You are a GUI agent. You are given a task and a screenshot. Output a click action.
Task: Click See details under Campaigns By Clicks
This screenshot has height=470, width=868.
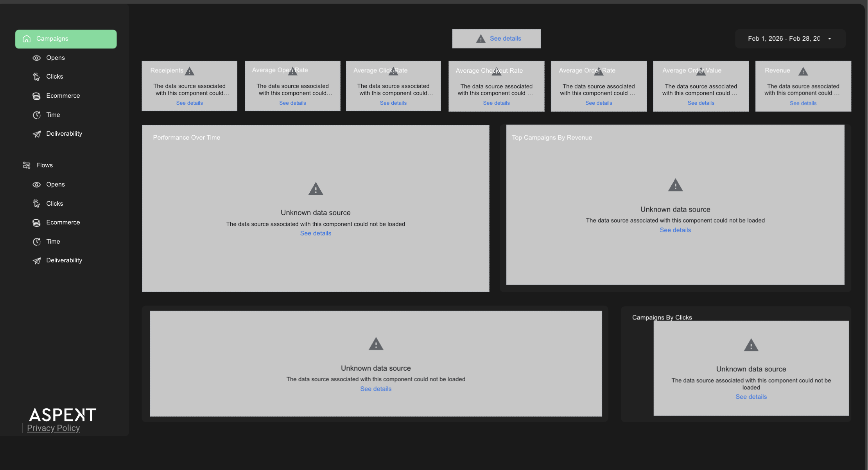[x=751, y=397]
